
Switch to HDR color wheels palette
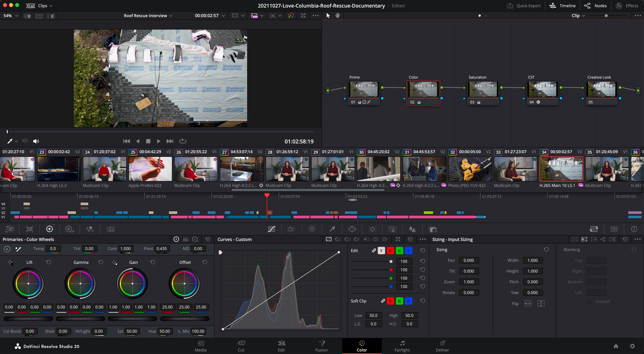pyautogui.click(x=70, y=229)
